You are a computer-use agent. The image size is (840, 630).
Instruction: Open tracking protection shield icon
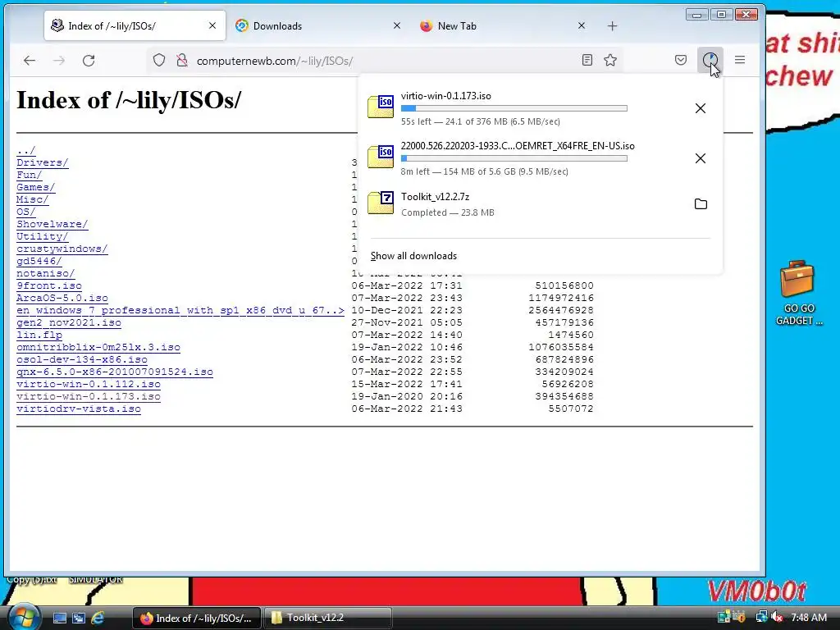click(159, 61)
